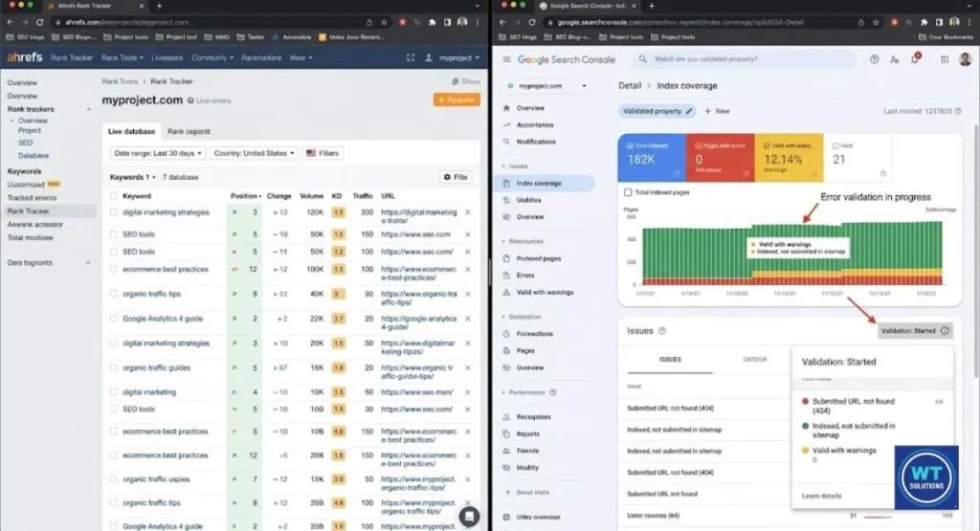Open Valid with warnings sidebar item
Viewport: 980px width, 531px height.
coord(545,293)
